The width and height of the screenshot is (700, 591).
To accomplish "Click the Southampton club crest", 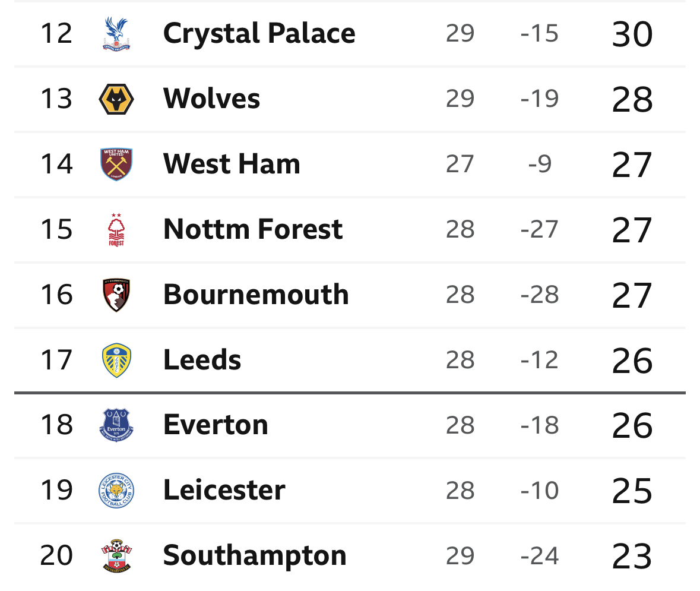I will pos(116,556).
